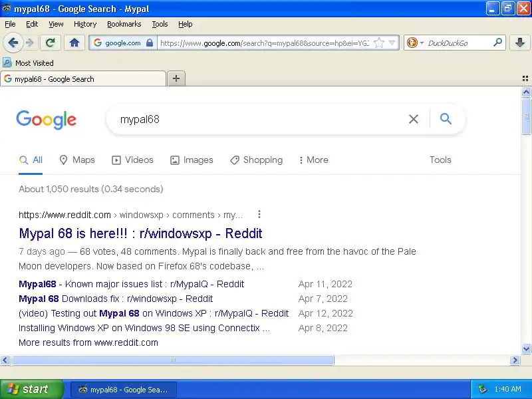
Task: Open options dots for the Reddit result
Action: click(259, 214)
